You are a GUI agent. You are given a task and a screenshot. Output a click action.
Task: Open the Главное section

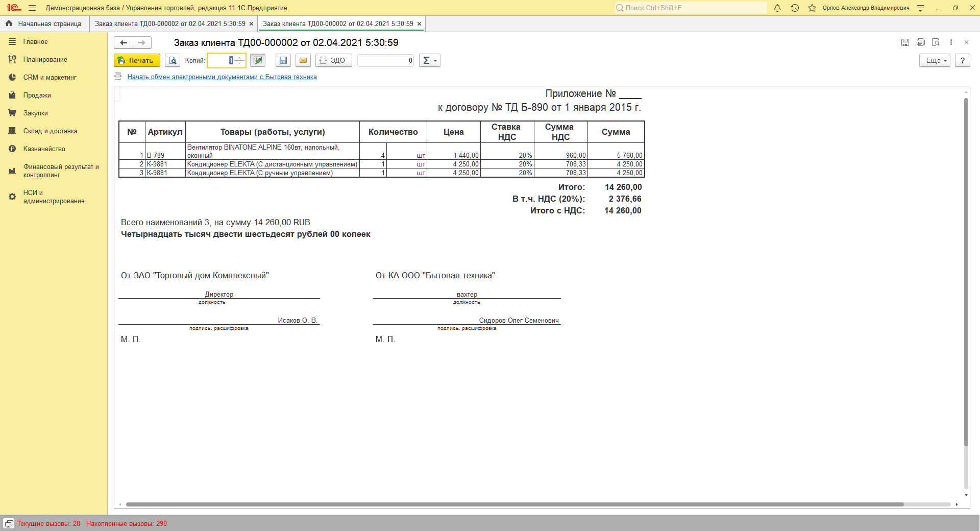click(54, 42)
